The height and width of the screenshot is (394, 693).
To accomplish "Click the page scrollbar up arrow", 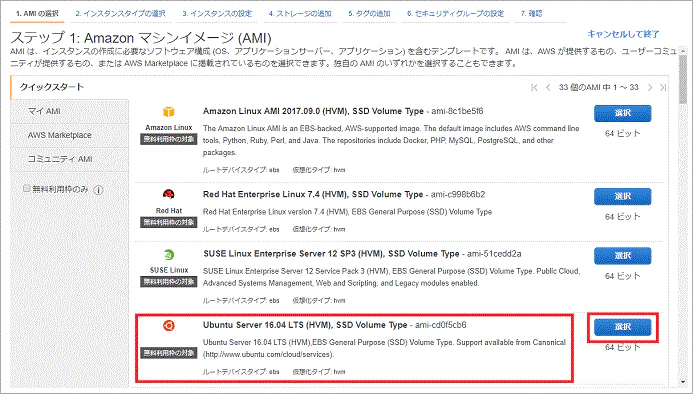I will click(x=683, y=50).
